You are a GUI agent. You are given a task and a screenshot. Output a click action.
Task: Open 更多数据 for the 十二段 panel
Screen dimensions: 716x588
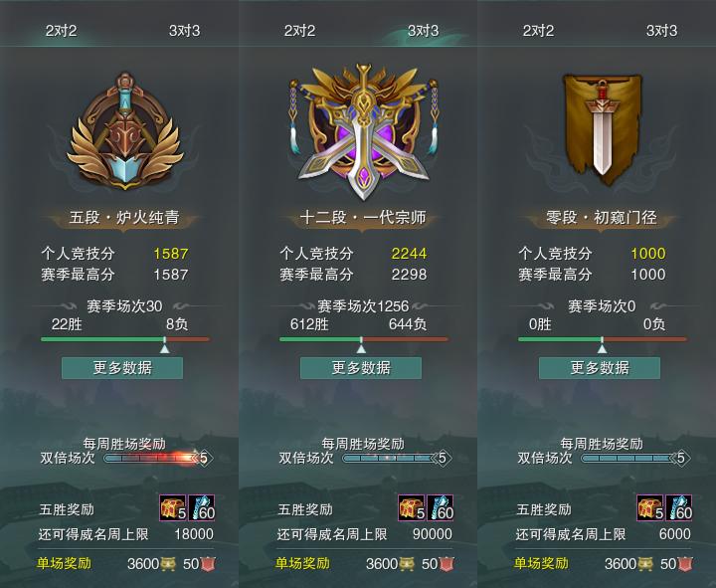[x=361, y=368]
